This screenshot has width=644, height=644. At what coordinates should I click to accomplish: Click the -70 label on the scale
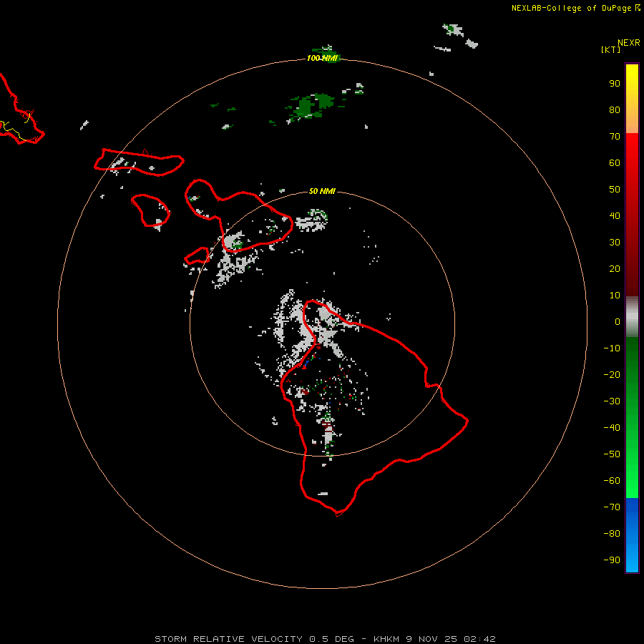coord(612,507)
